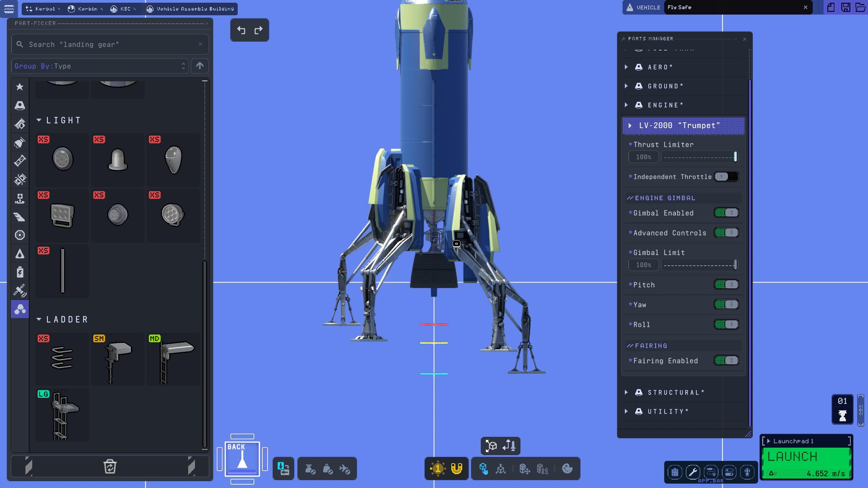Toggle the Roll gimbal switch
The image size is (868, 488).
[726, 324]
